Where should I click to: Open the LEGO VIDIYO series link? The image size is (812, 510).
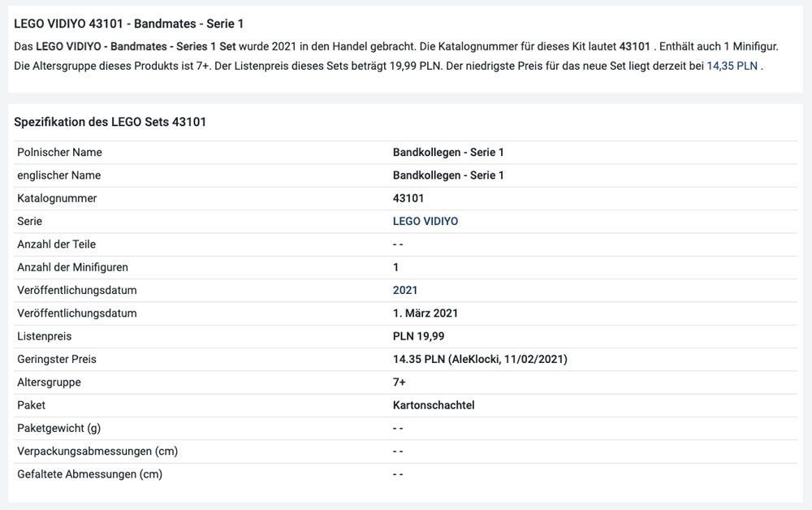click(x=425, y=221)
